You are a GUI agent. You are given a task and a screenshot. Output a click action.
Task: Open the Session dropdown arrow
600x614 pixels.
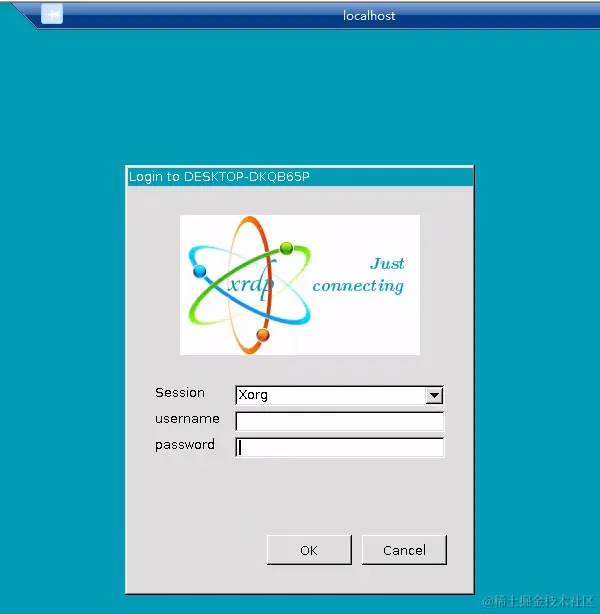coord(434,395)
